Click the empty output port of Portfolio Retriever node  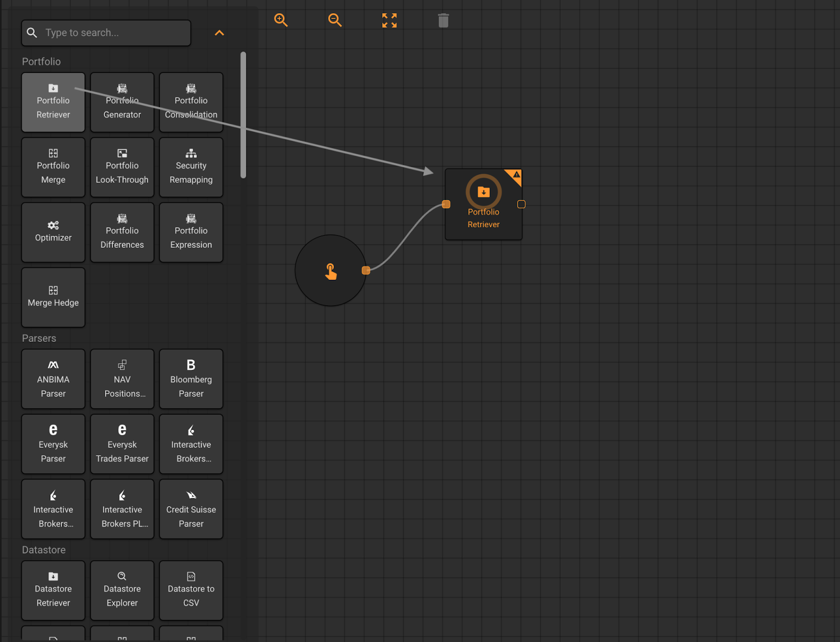tap(521, 204)
